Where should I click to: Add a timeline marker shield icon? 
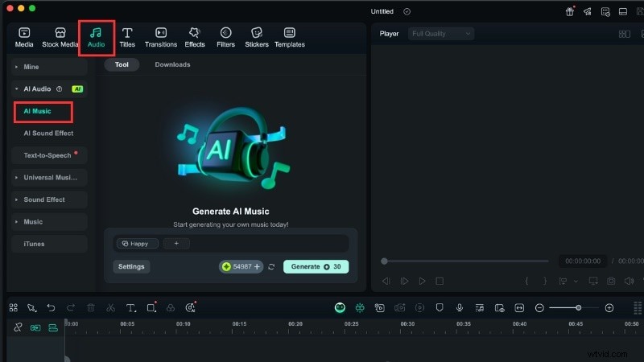440,307
